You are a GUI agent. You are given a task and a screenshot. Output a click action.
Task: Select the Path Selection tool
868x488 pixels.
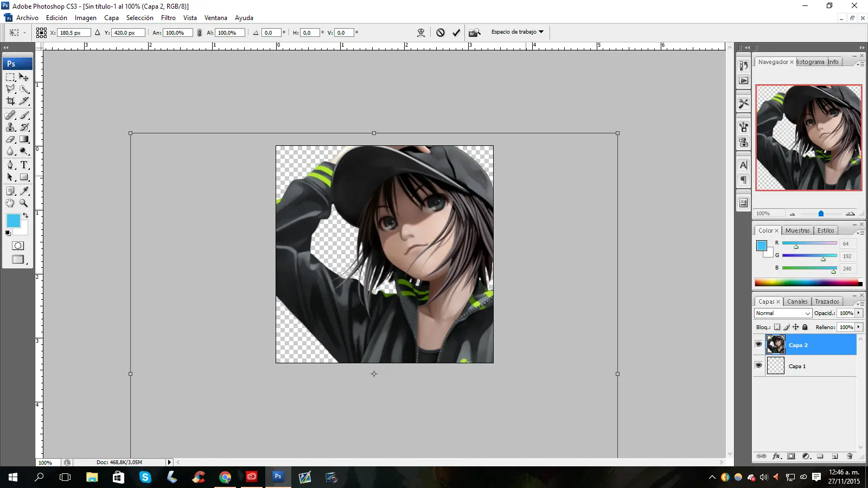(x=10, y=177)
